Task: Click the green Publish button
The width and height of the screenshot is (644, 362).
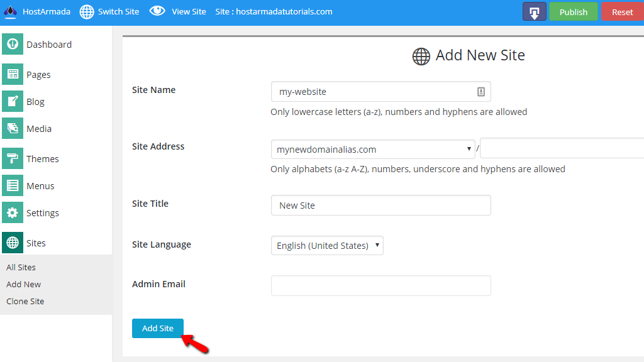Action: click(x=574, y=12)
